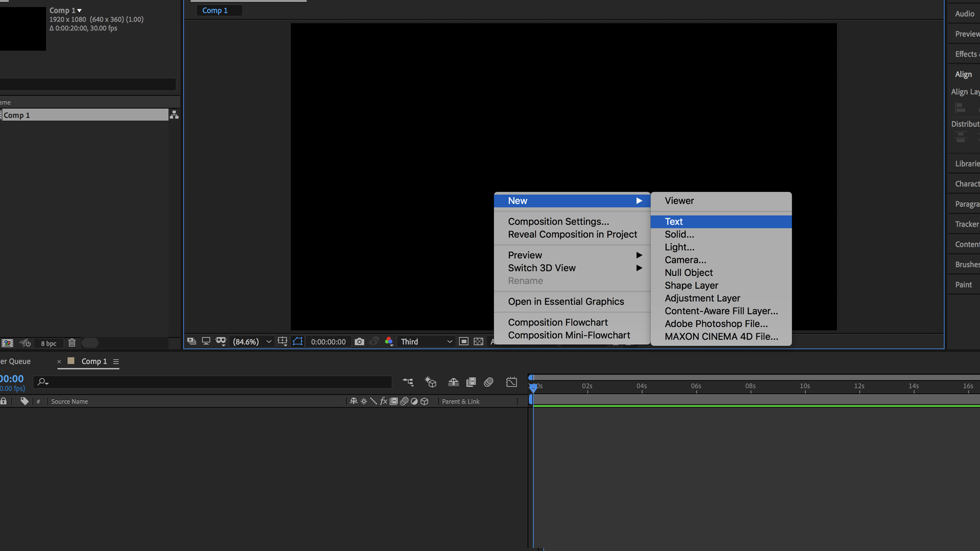The height and width of the screenshot is (551, 980).
Task: Open the Third resolution dropdown
Action: pos(426,341)
